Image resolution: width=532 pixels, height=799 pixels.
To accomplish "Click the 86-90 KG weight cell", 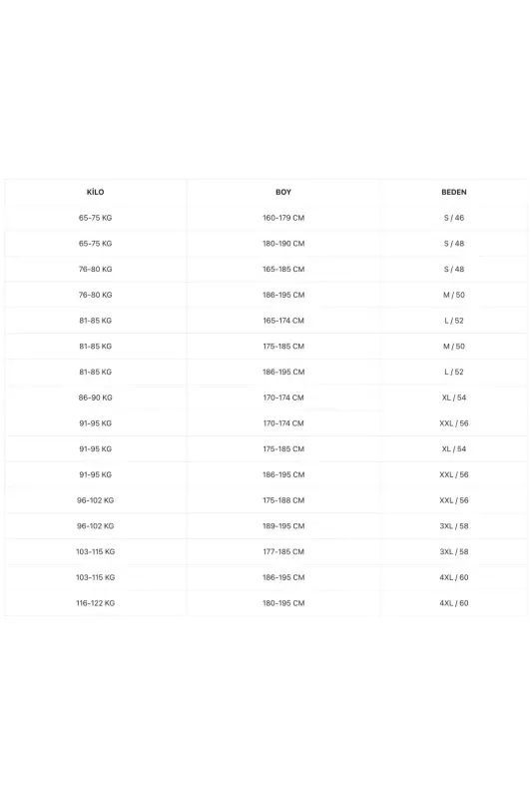I will coord(95,398).
